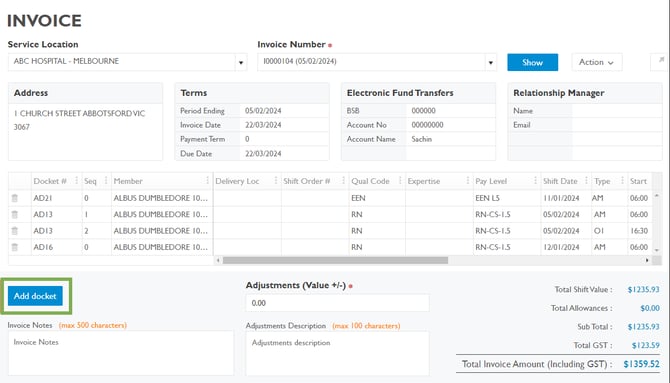Image resolution: width=670 pixels, height=383 pixels.
Task: Open the Qual Code column options dots
Action: [x=400, y=181]
